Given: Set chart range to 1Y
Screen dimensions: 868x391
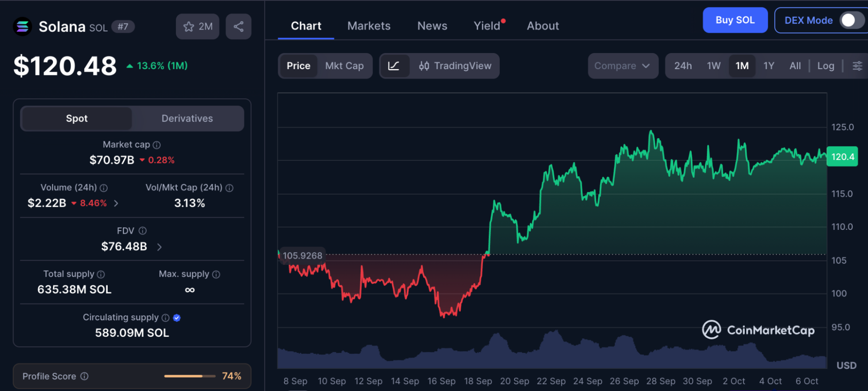Looking at the screenshot, I should (769, 66).
